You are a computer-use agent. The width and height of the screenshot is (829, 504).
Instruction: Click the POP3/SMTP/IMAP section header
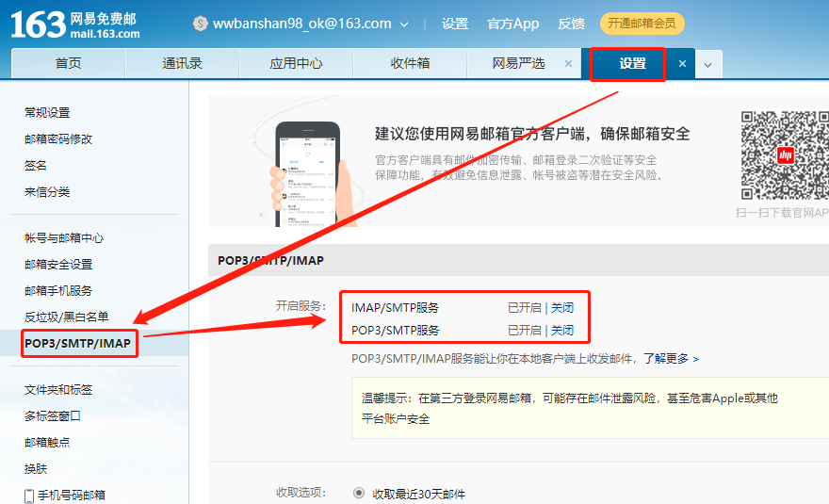pyautogui.click(x=270, y=260)
